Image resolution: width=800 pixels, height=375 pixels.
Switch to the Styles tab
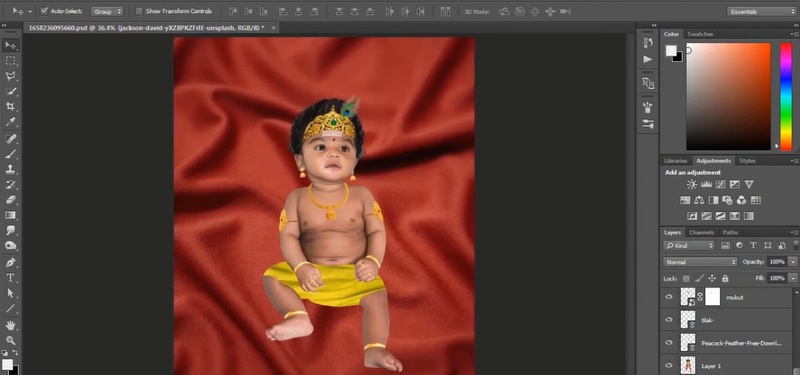point(747,161)
